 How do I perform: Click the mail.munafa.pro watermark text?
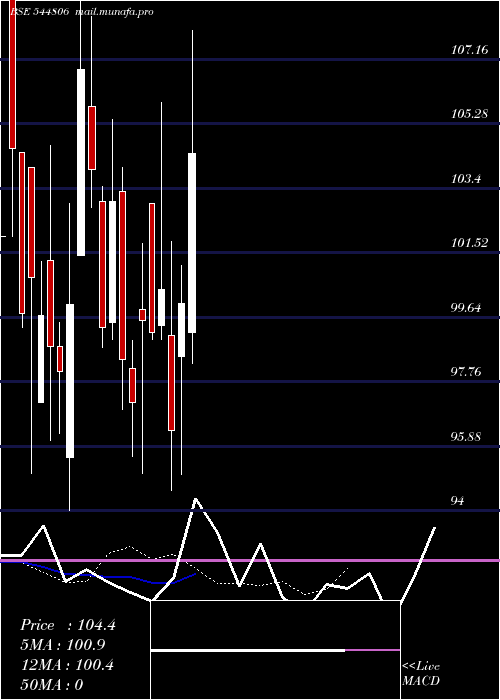coord(114,12)
